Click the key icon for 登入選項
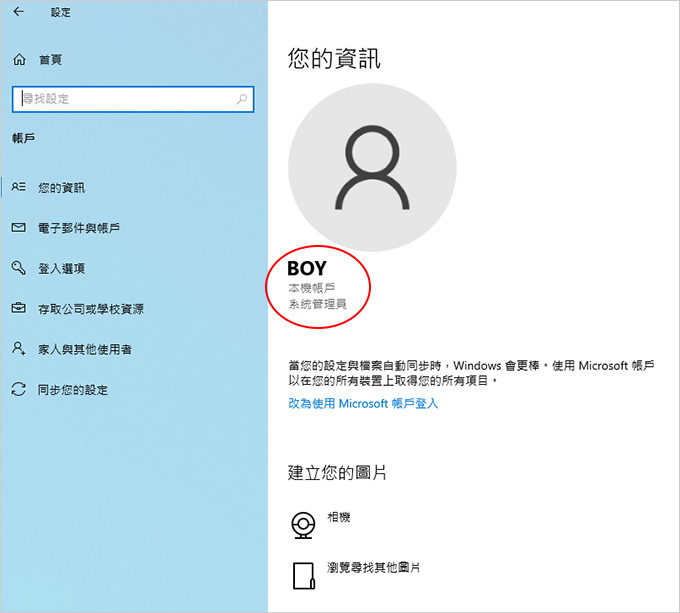 (x=18, y=267)
